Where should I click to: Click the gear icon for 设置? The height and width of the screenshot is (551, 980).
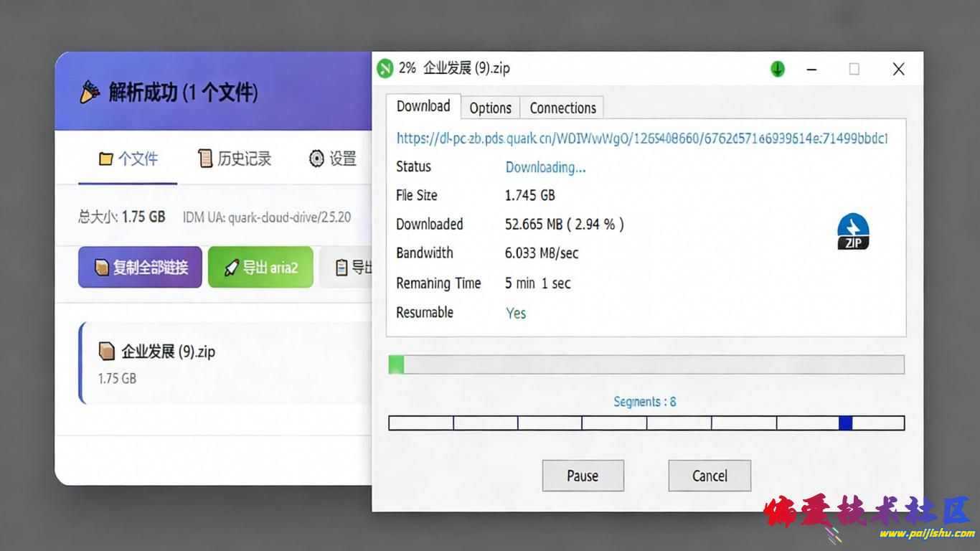[x=316, y=159]
